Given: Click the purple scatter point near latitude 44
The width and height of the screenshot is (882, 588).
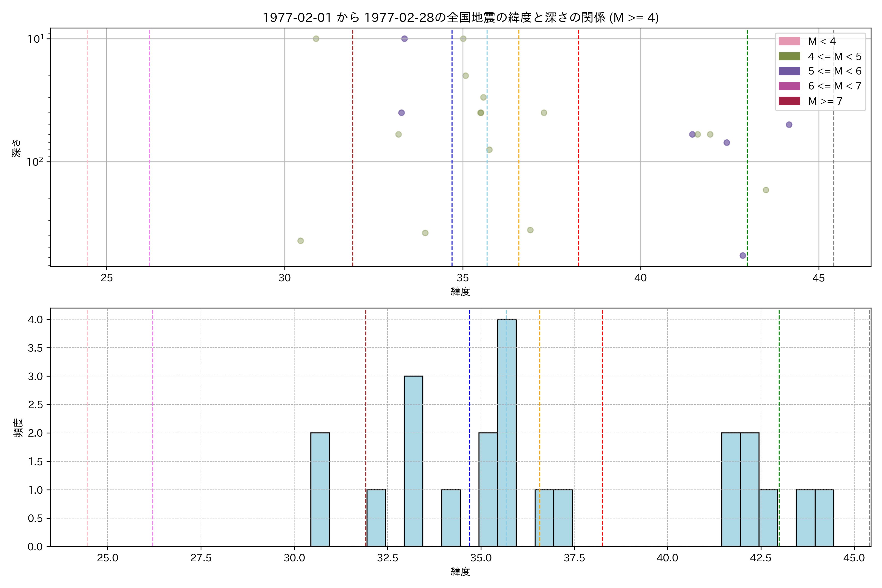Looking at the screenshot, I should click(789, 124).
